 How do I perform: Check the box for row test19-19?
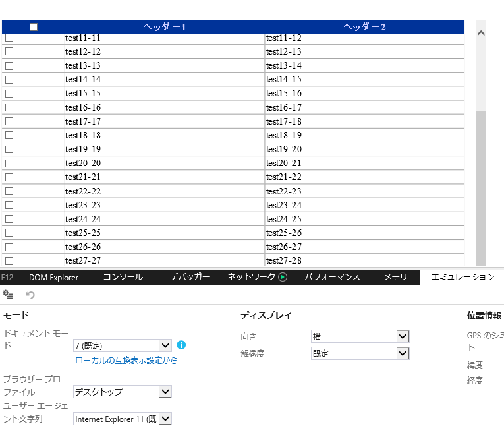click(x=9, y=149)
